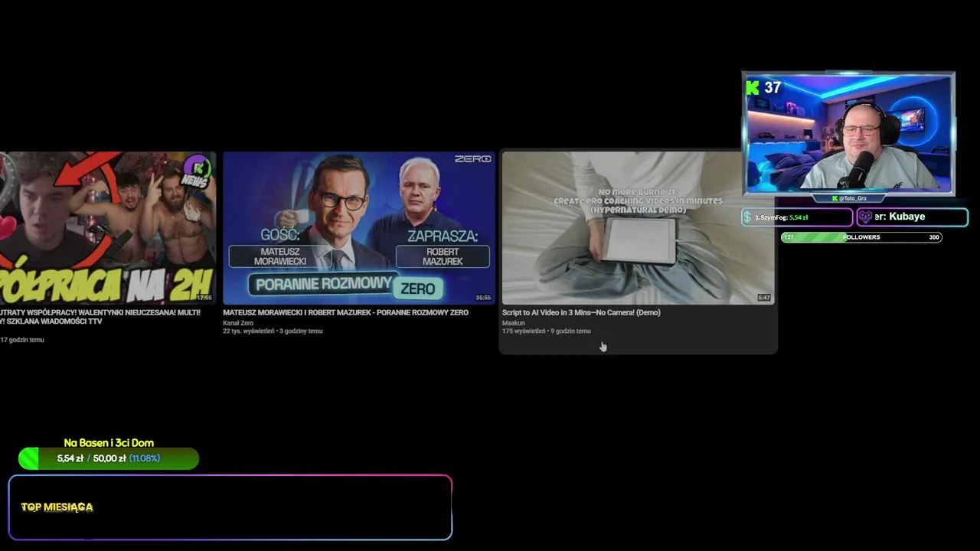Click the purple geometric heart icon

[865, 217]
